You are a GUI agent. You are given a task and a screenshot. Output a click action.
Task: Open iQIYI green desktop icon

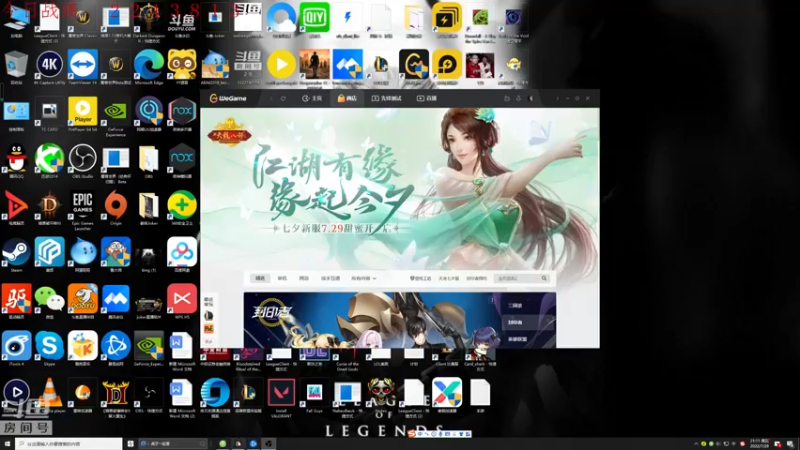click(314, 19)
